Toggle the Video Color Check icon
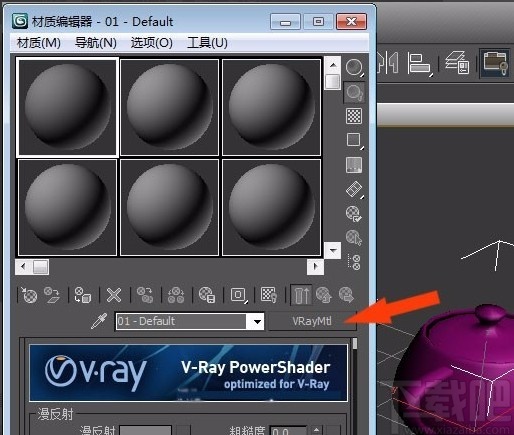This screenshot has width=514, height=435. pos(354,165)
